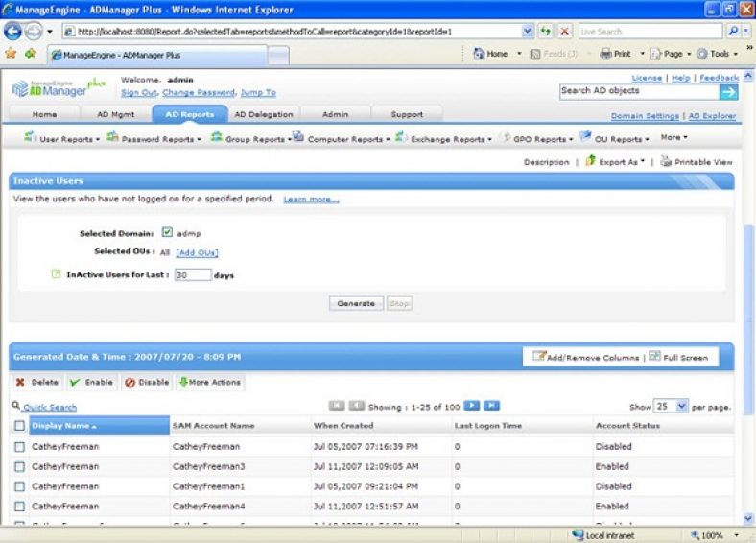The height and width of the screenshot is (543, 756).
Task: Go to previous page of results
Action: (356, 406)
